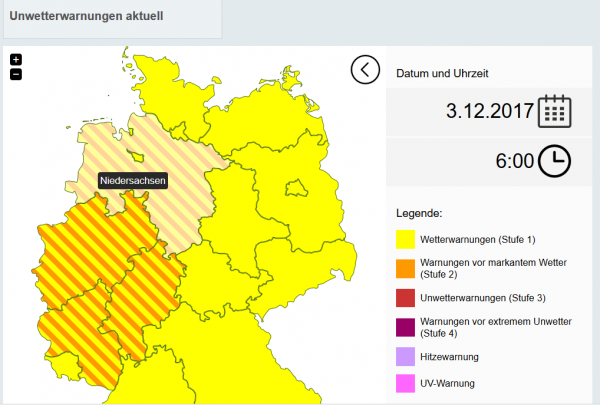Select dark purple extremes Unwetter swatch
The image size is (600, 405).
click(x=405, y=326)
